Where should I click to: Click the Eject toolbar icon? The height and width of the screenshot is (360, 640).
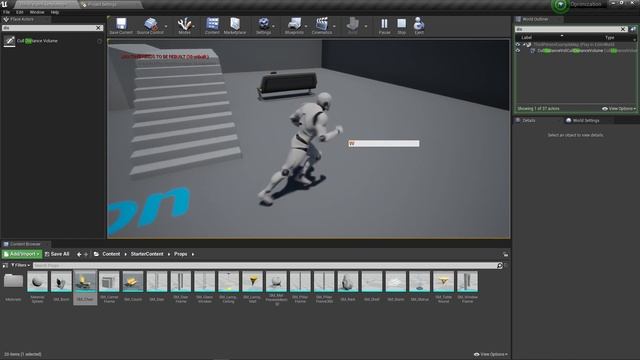click(x=419, y=26)
